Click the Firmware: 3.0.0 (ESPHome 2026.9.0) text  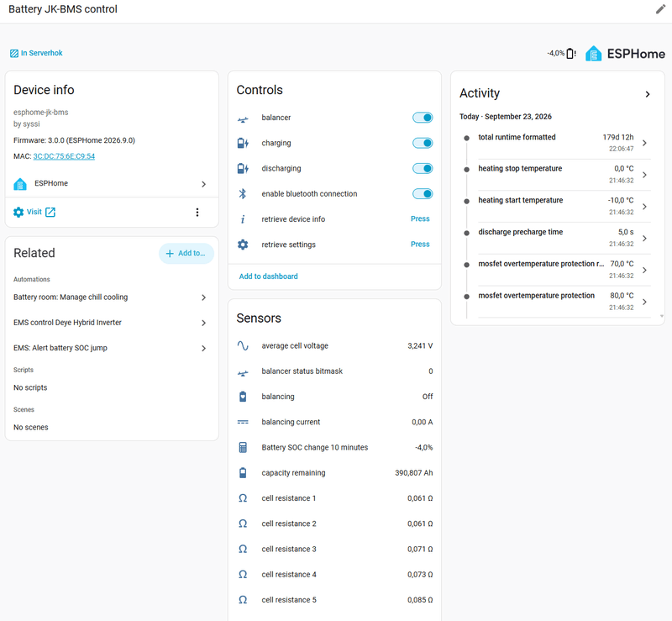click(74, 140)
